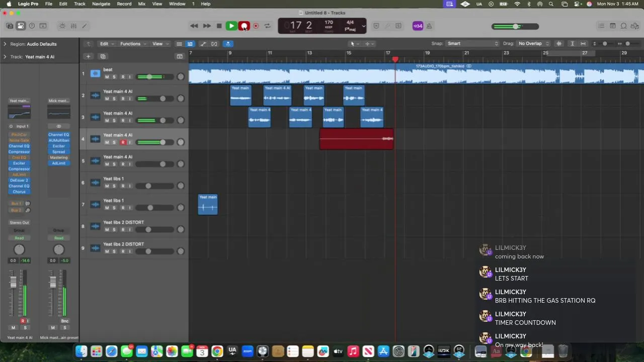Mute track 6 Yeat libs 1

[x=107, y=186]
